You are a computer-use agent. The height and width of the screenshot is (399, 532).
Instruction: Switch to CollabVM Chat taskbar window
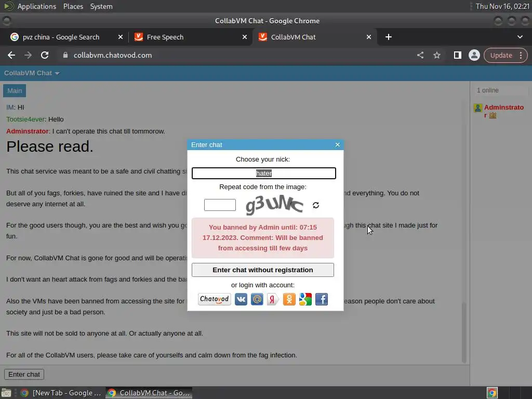tap(149, 393)
